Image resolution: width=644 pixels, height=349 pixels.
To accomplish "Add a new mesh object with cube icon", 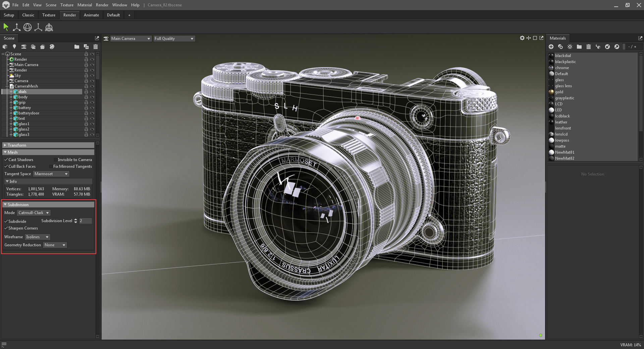I will (5, 47).
